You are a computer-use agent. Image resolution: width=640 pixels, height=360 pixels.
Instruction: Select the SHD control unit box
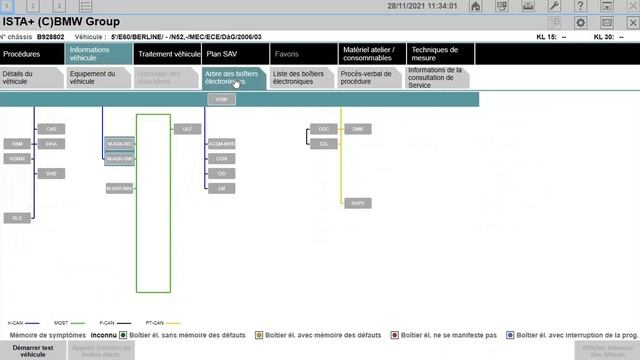pos(51,173)
